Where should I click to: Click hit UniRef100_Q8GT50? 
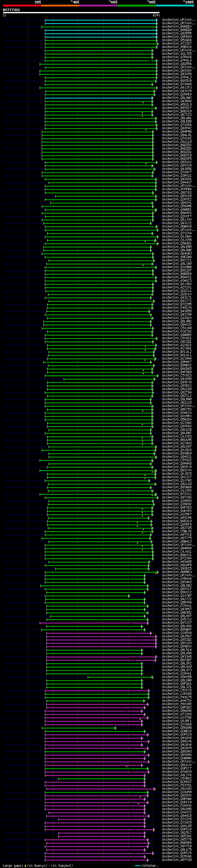point(176,410)
